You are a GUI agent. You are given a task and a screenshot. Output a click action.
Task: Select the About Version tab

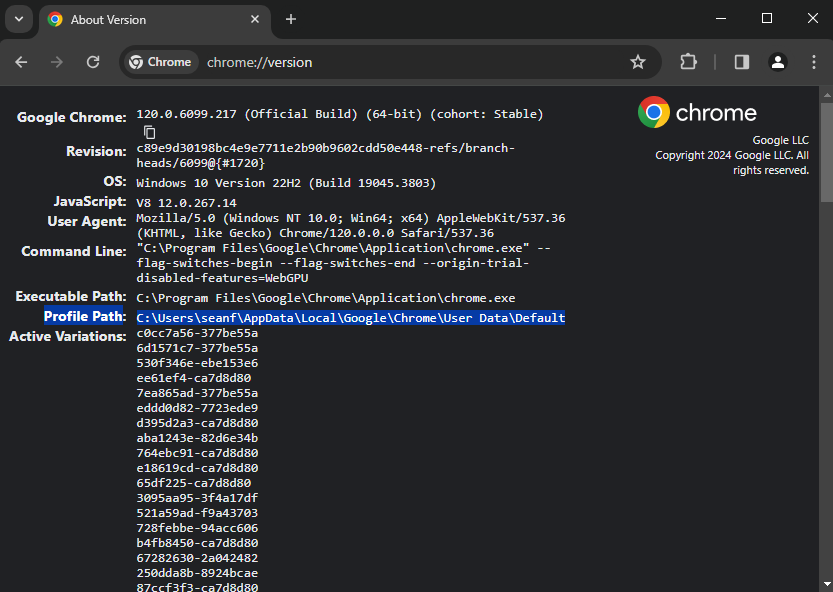click(154, 20)
